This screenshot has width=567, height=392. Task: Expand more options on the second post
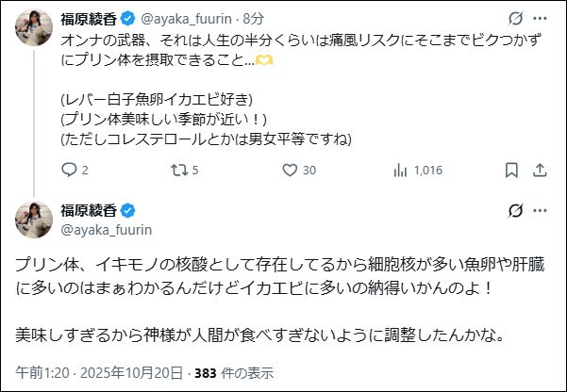(542, 209)
